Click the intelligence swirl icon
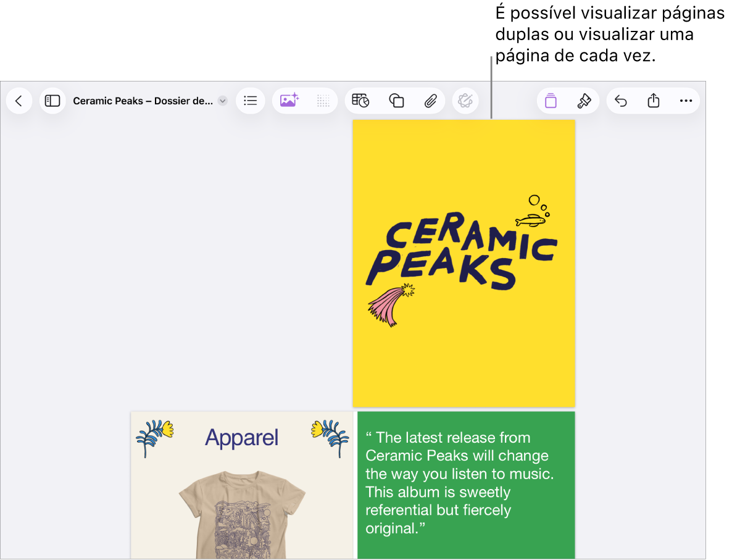732x560 pixels. point(465,101)
